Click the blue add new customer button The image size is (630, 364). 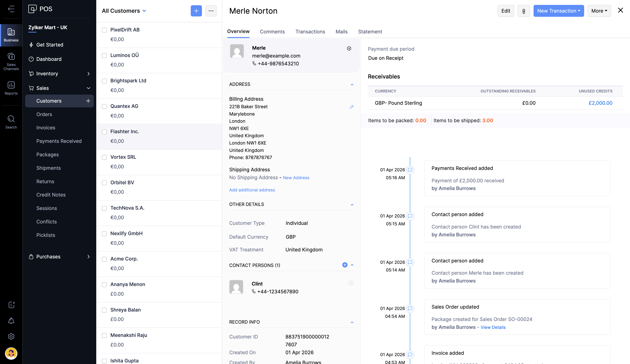[x=196, y=11]
